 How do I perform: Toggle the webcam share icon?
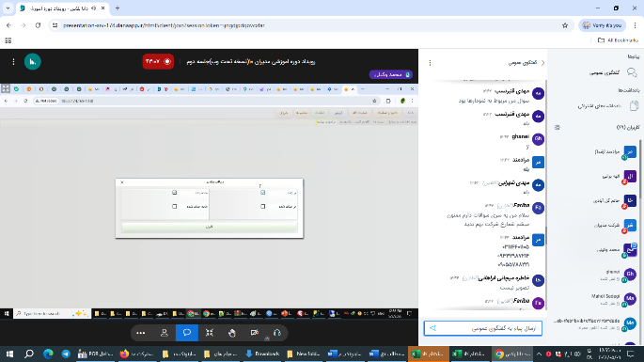pos(254,333)
